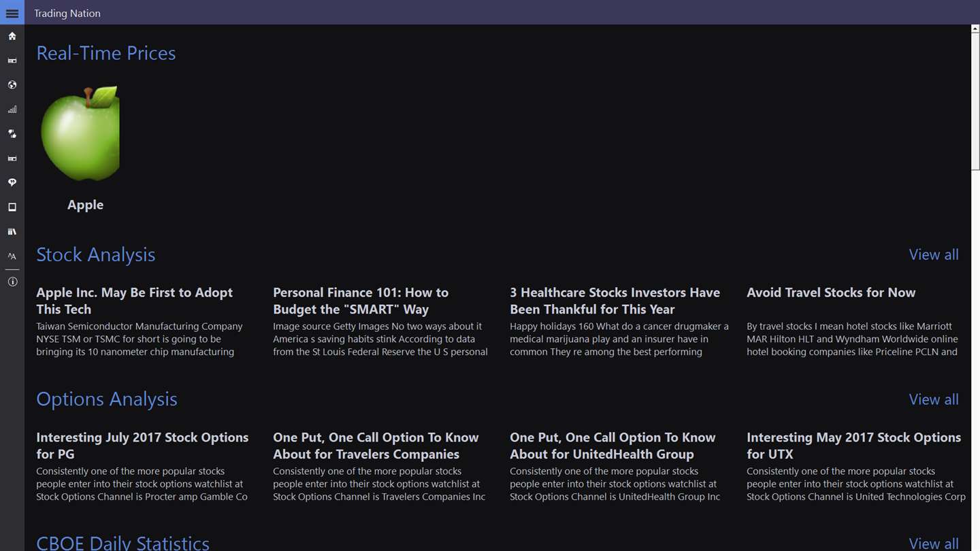
Task: Open the tablet icon in sidebar
Action: (x=12, y=207)
